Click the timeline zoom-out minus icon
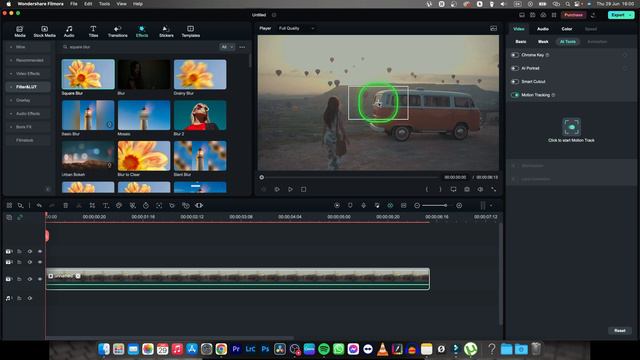Image resolution: width=640 pixels, height=360 pixels. click(x=417, y=205)
